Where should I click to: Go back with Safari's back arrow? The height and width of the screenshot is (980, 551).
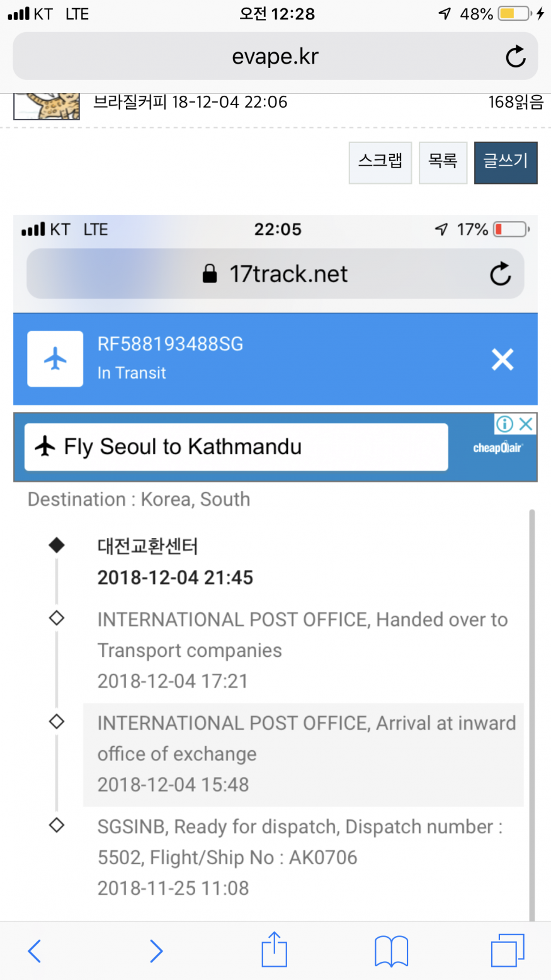point(35,950)
